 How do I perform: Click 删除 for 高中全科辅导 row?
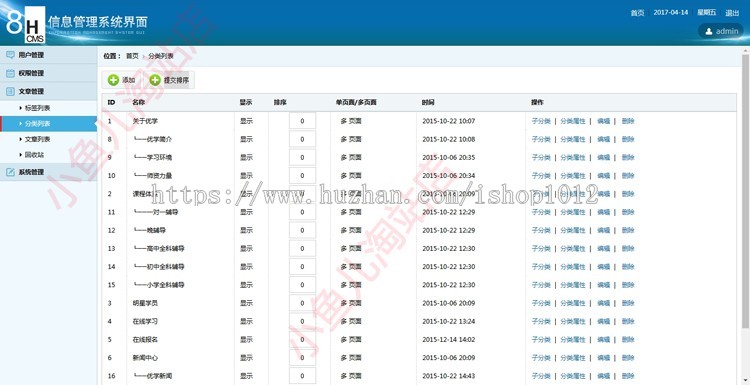(628, 248)
